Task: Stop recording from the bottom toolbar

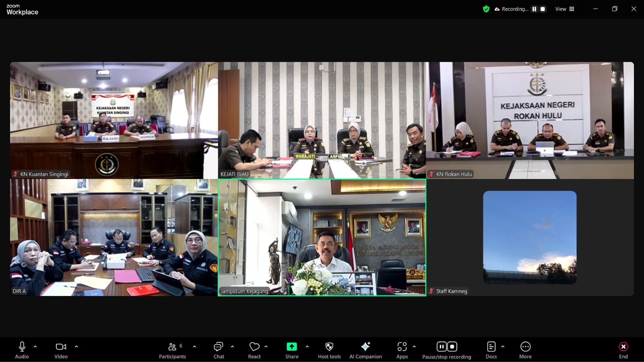Action: tap(452, 347)
